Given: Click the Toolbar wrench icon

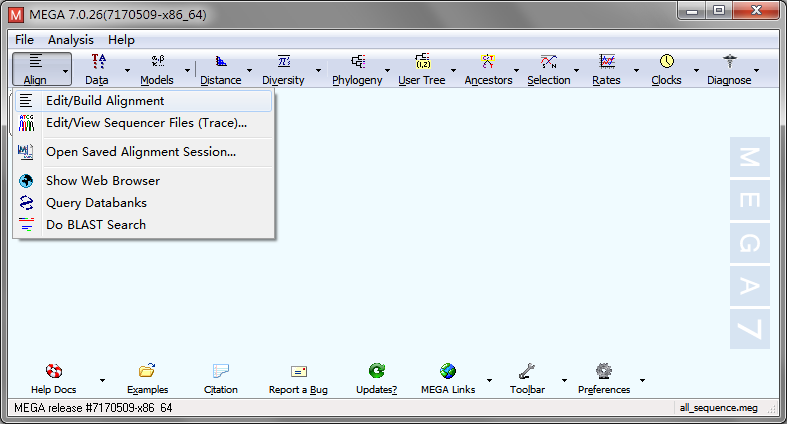Looking at the screenshot, I should pyautogui.click(x=527, y=371).
